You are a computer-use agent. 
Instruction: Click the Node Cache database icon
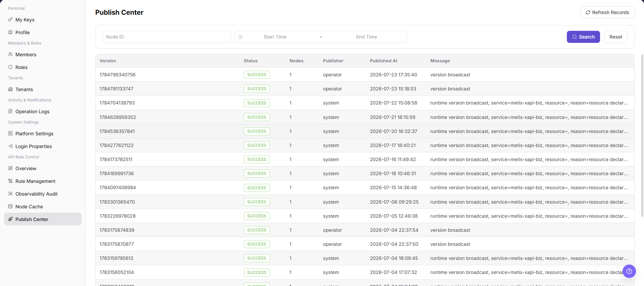(10, 207)
